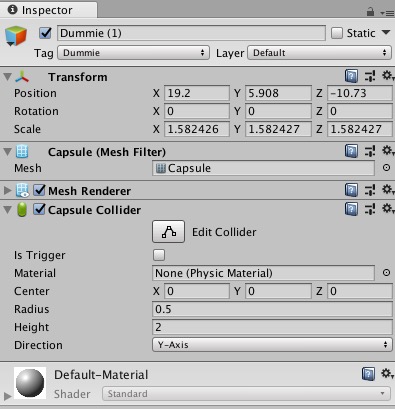Toggle the Inspector lock icon
Screen dimensions: 395x409
point(370,12)
